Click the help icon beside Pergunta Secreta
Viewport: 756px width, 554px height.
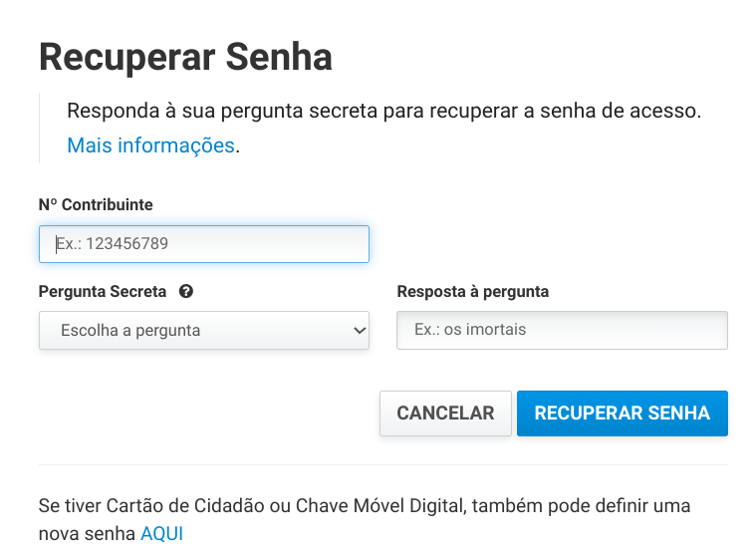coord(185,292)
